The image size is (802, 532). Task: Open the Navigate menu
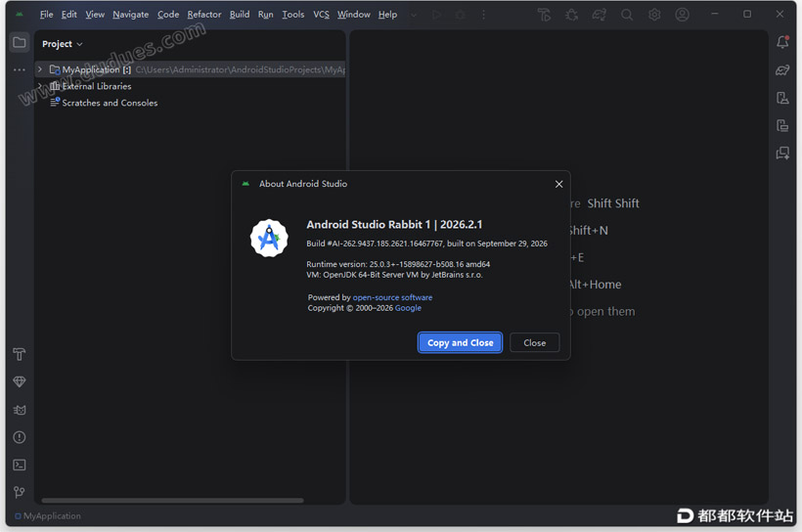pos(130,15)
